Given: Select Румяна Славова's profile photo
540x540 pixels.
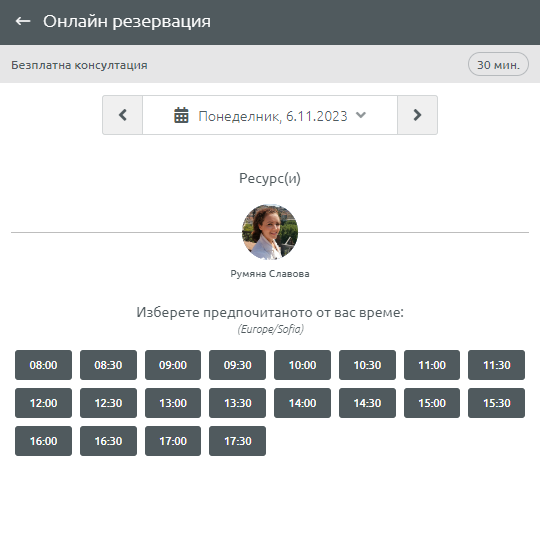Looking at the screenshot, I should (x=270, y=232).
